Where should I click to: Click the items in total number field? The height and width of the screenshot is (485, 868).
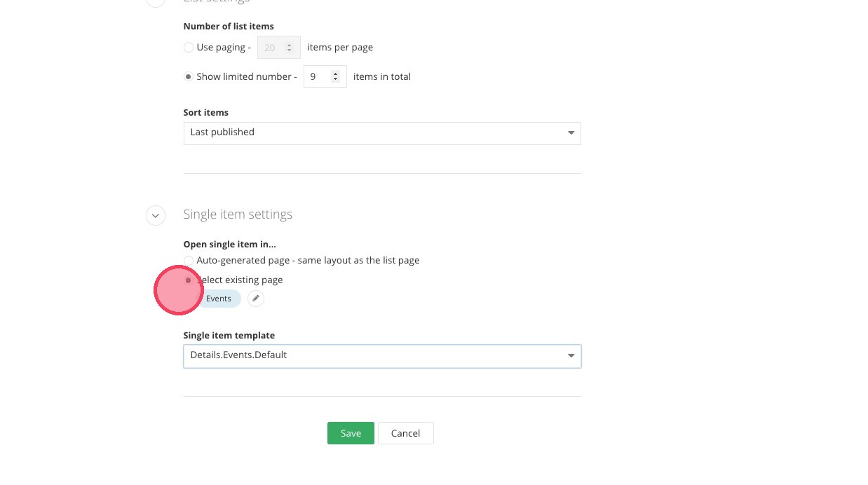tap(318, 77)
